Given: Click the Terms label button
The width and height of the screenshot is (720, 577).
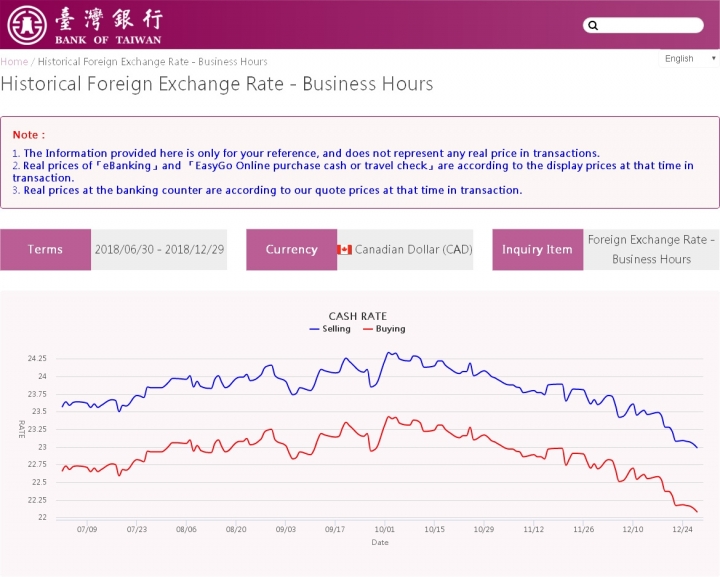Looking at the screenshot, I should tap(45, 250).
